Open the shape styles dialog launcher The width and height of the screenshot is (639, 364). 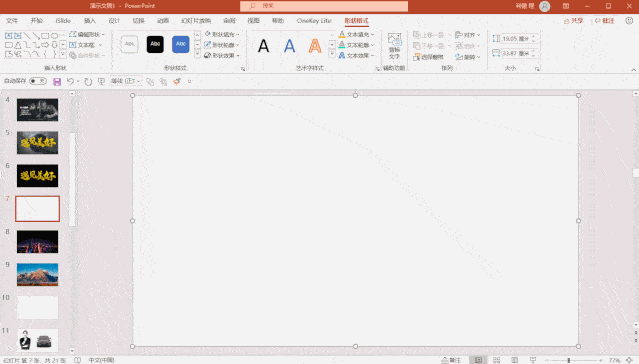pyautogui.click(x=243, y=69)
